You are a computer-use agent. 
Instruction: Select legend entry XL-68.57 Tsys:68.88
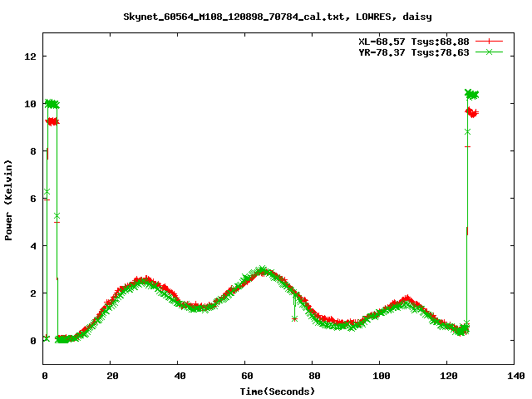[x=414, y=42]
